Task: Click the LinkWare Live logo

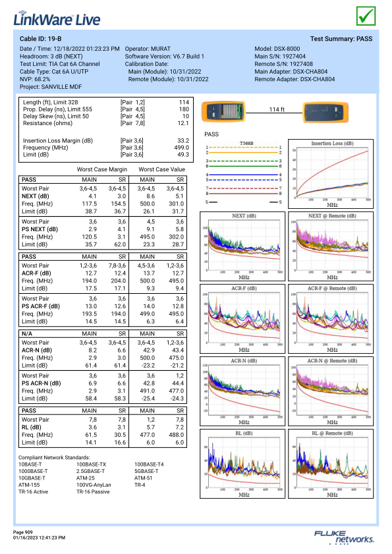Action: (57, 18)
